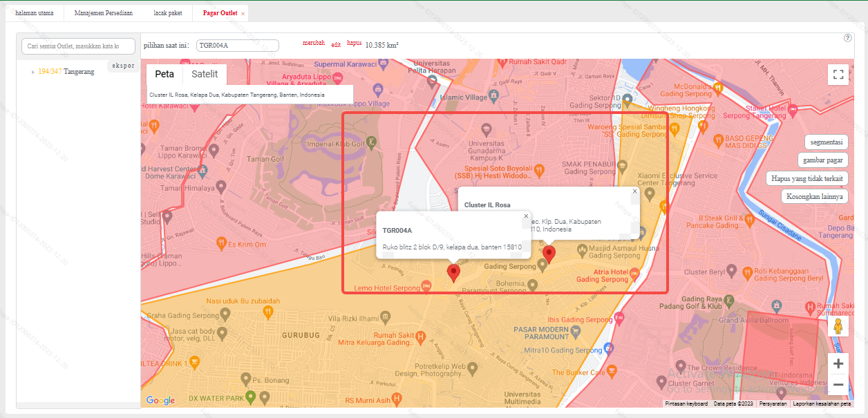Open Pintasan keyboard shortcuts link
Screen dimensions: 868x418
pyautogui.click(x=686, y=403)
